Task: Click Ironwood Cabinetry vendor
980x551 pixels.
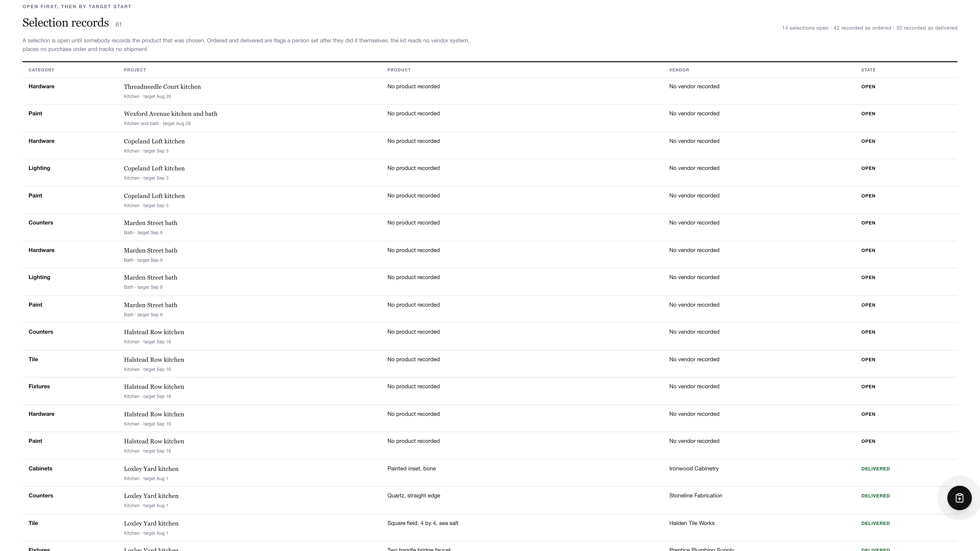Action: (x=694, y=469)
